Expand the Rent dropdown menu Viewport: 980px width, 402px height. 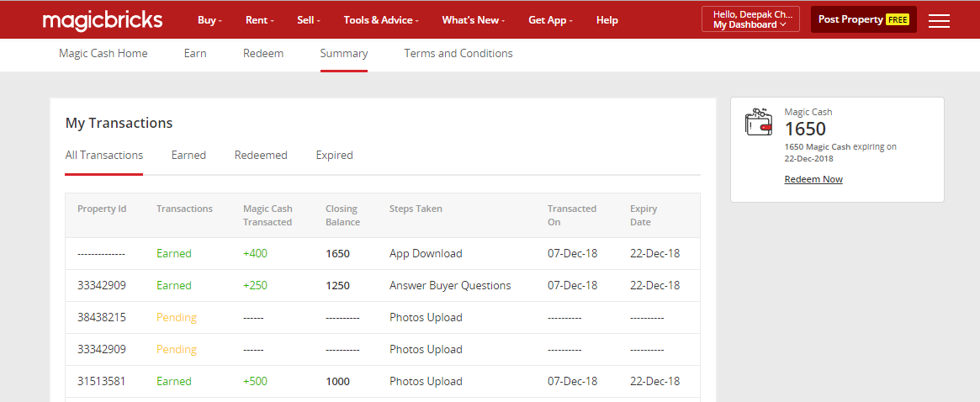point(257,20)
